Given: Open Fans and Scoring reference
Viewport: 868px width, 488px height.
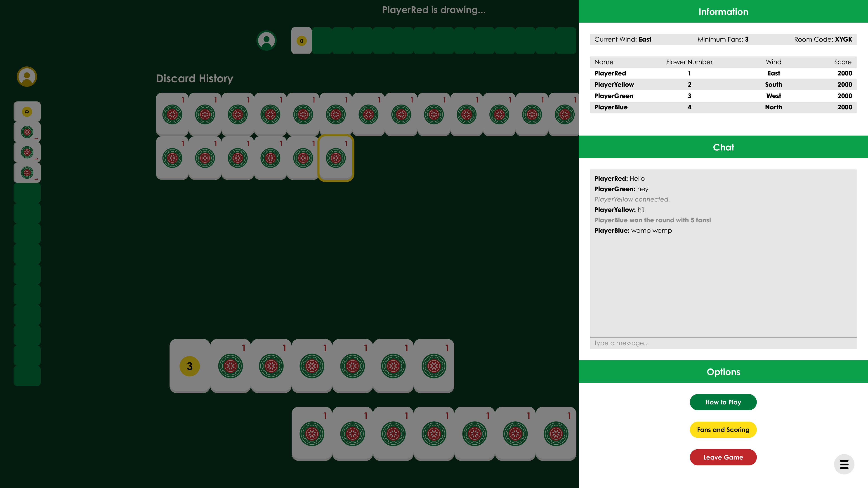Looking at the screenshot, I should (723, 430).
